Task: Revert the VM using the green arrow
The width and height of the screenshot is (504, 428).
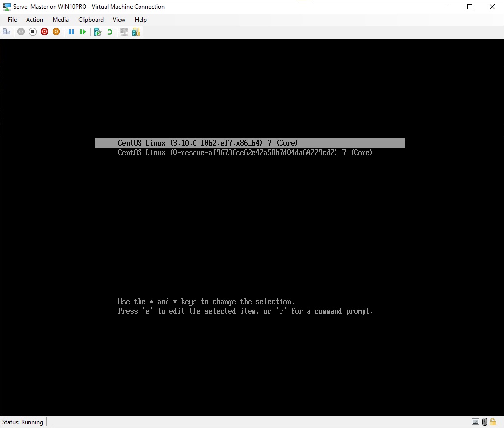Action: pos(110,32)
